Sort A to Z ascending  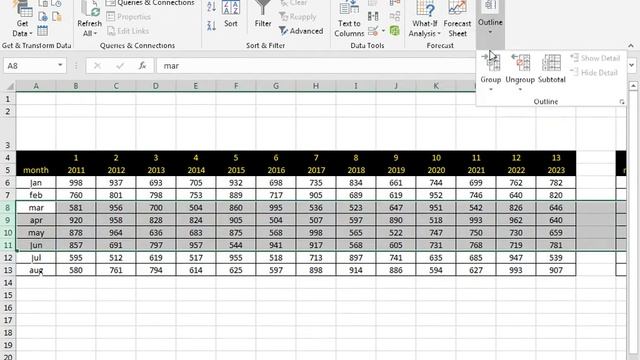[211, 6]
